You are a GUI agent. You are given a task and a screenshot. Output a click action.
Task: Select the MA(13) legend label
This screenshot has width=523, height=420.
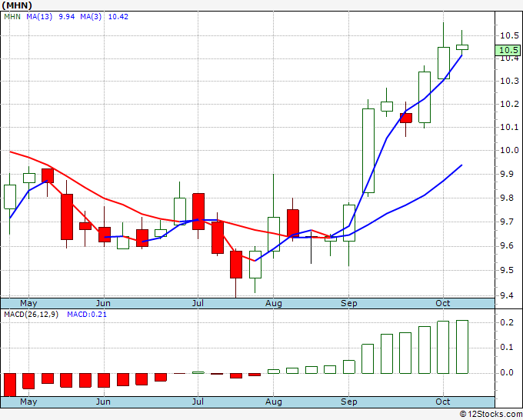click(x=39, y=16)
